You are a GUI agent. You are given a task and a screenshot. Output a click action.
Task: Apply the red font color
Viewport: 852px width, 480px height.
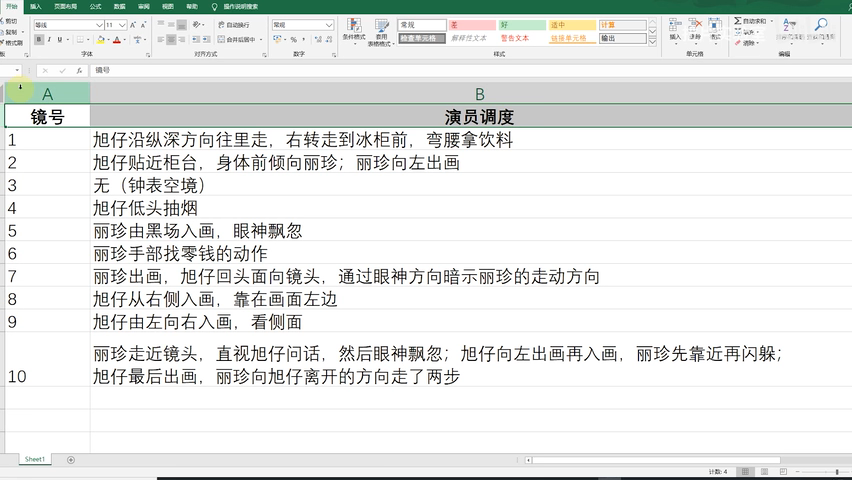117,39
